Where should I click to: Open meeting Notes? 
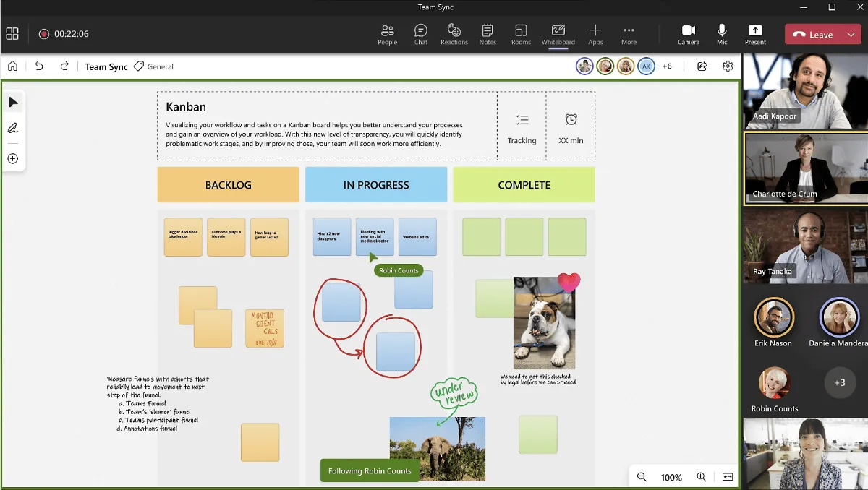coord(488,34)
